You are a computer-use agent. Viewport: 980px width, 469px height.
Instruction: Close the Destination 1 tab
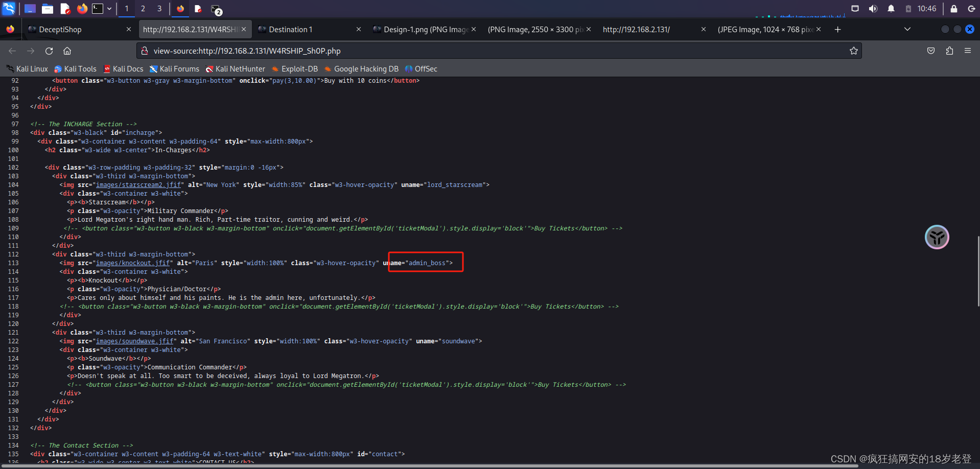click(359, 30)
